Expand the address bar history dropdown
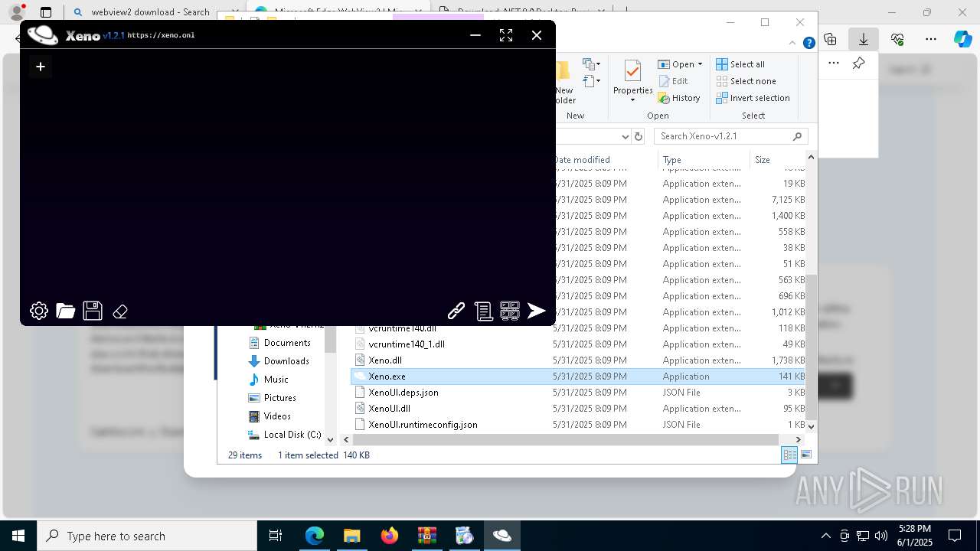Image resolution: width=980 pixels, height=551 pixels. click(625, 136)
